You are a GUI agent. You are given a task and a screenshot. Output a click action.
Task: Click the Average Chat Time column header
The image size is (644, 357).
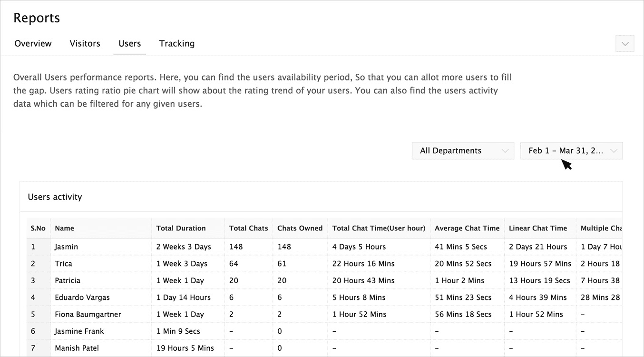click(467, 228)
